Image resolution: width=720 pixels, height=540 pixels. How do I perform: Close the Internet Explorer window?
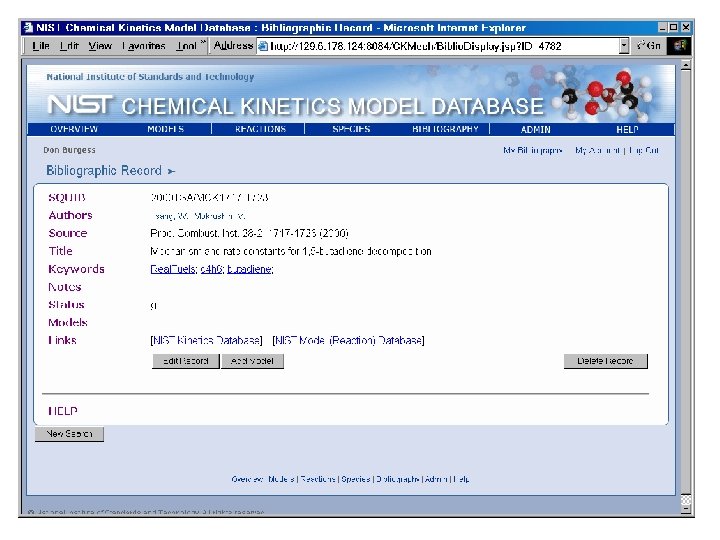click(x=686, y=28)
